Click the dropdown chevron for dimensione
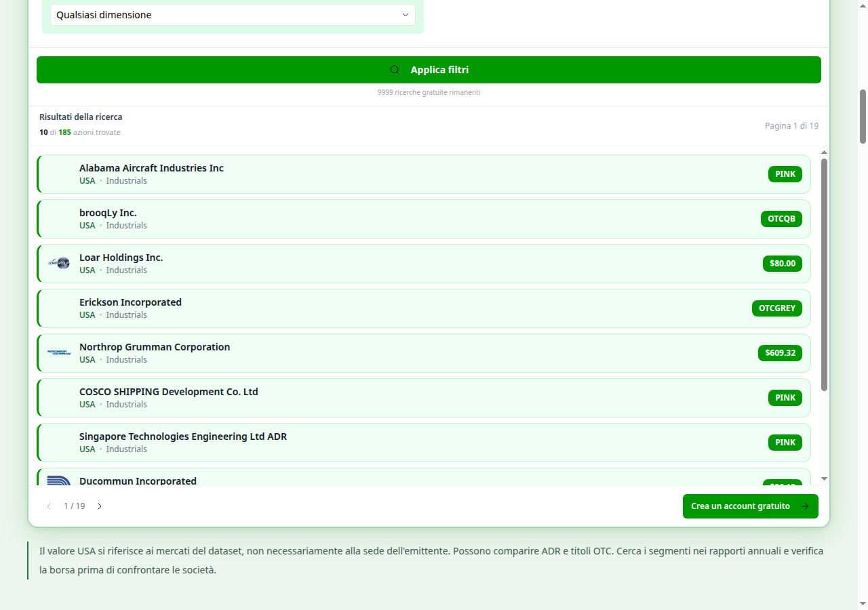This screenshot has width=868, height=610. pyautogui.click(x=406, y=15)
